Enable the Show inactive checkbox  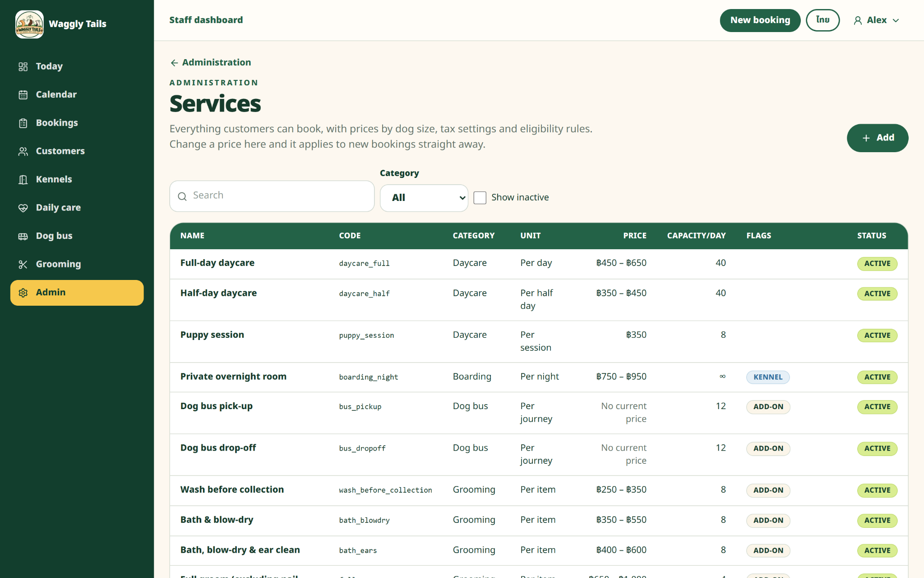pos(480,197)
